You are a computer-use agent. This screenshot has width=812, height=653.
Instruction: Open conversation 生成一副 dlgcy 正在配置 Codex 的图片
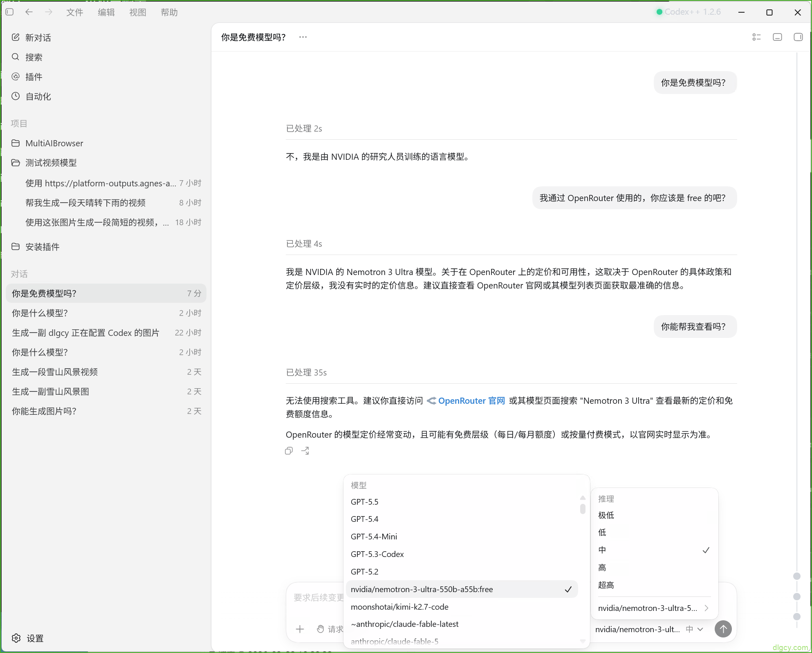coord(106,333)
